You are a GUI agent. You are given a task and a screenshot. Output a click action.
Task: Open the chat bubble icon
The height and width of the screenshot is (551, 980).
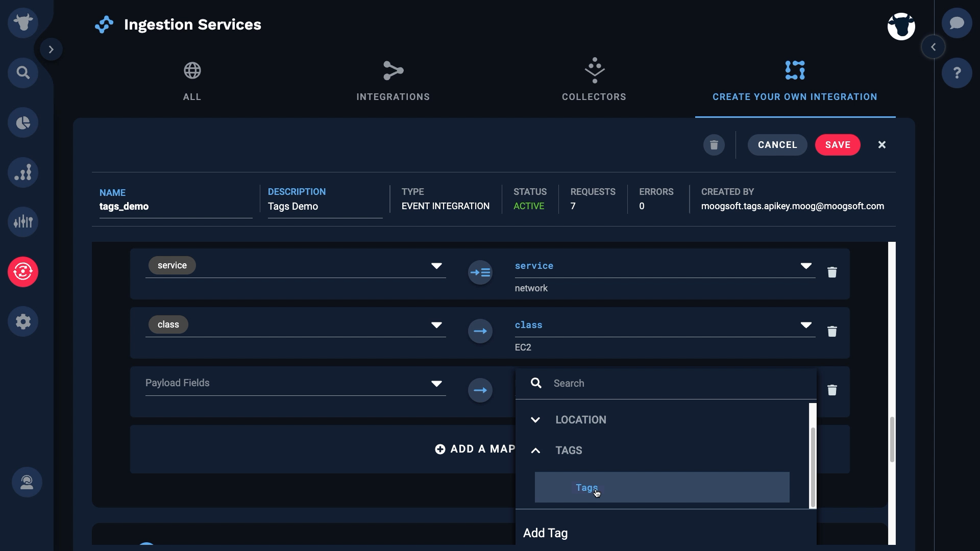click(x=957, y=23)
